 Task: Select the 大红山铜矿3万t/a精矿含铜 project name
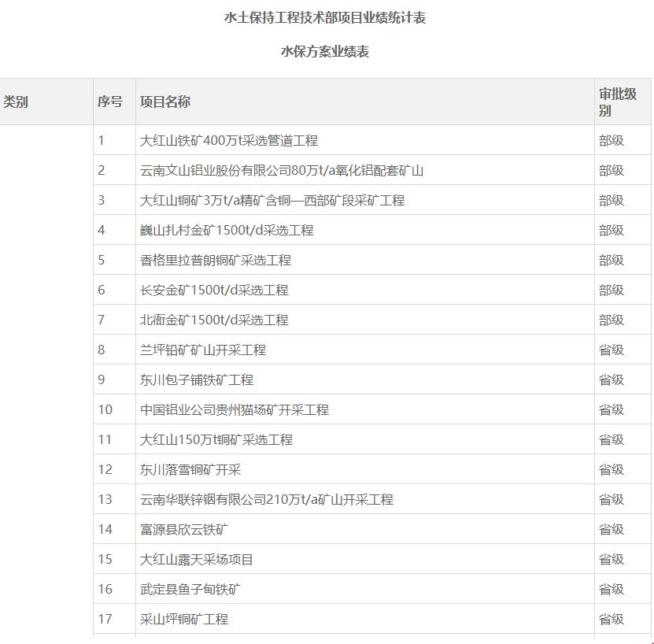click(272, 201)
